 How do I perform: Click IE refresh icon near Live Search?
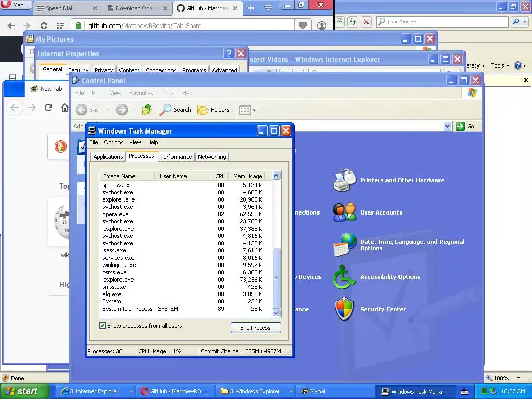353,22
